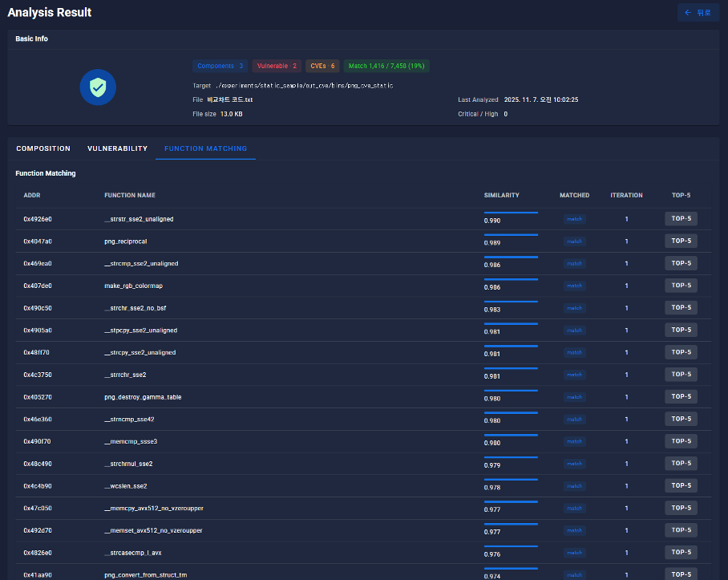Select the Function Matching tab
The width and height of the screenshot is (728, 580).
point(205,148)
